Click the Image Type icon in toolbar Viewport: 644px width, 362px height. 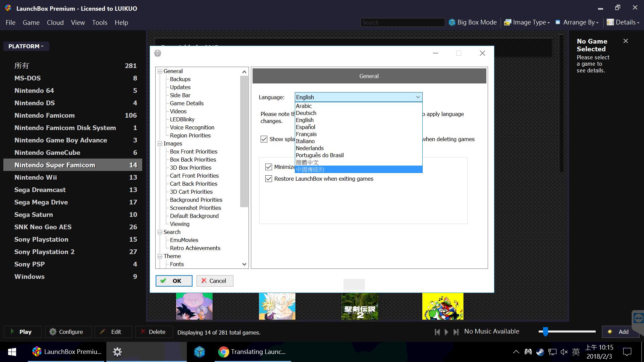[x=507, y=22]
